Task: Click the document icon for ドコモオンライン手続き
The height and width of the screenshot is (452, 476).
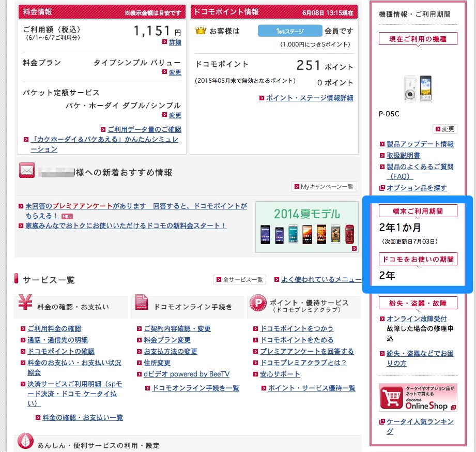Action: point(142,302)
